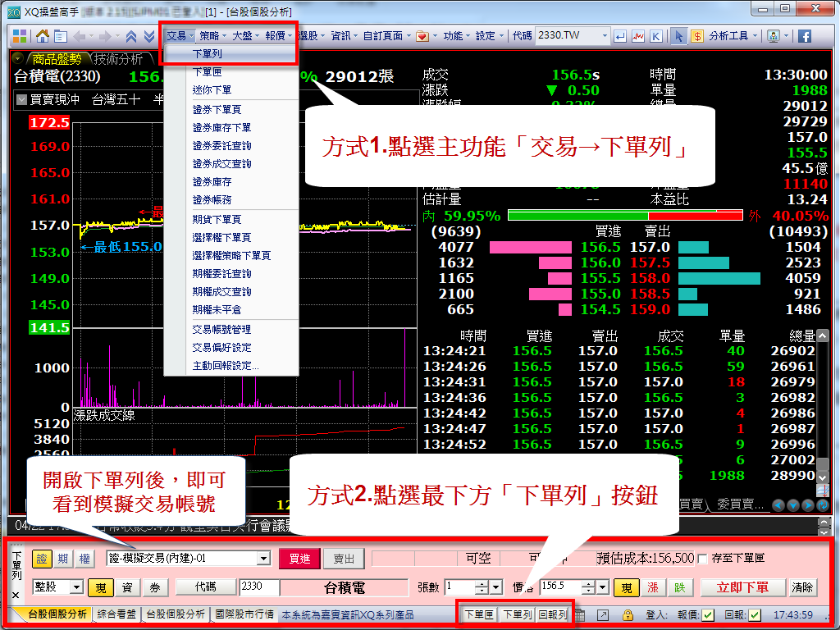The width and height of the screenshot is (840, 630).
Task: Click the 立即下單 submit button
Action: [x=742, y=587]
